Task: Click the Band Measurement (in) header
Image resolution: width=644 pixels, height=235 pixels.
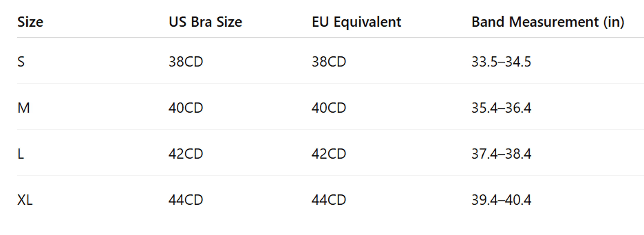Action: pyautogui.click(x=548, y=22)
